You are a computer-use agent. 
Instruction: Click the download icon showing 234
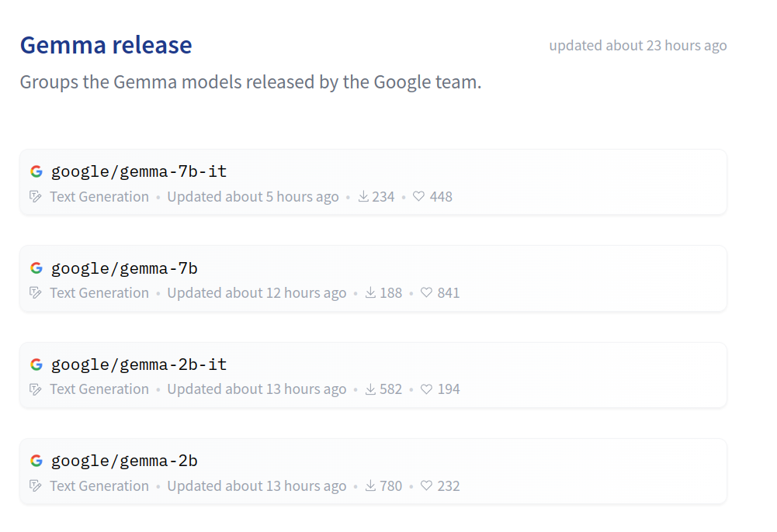click(x=364, y=196)
